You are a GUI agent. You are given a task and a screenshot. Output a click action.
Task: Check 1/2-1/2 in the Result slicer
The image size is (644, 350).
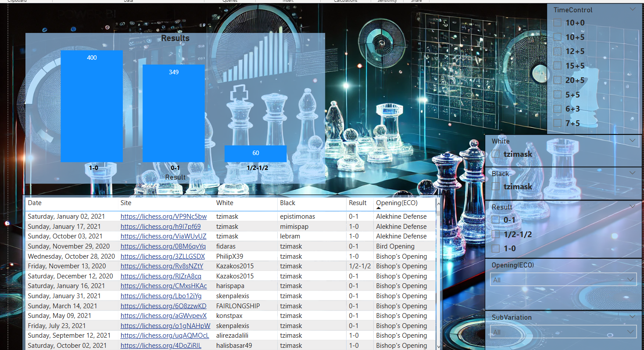click(x=496, y=234)
